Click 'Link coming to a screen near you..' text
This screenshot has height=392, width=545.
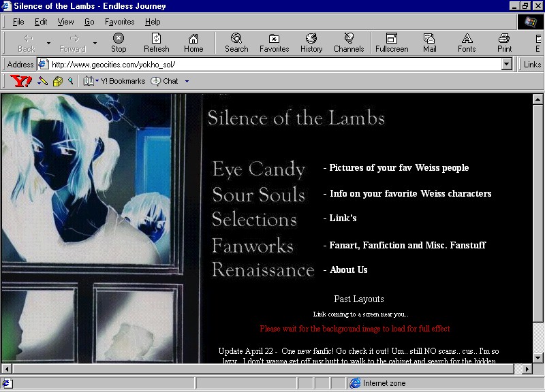point(360,314)
